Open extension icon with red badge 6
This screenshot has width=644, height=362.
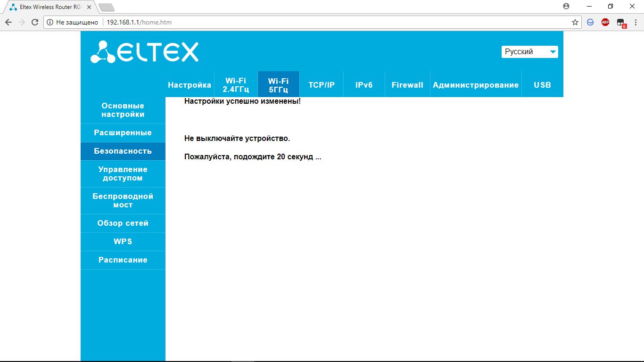(621, 23)
